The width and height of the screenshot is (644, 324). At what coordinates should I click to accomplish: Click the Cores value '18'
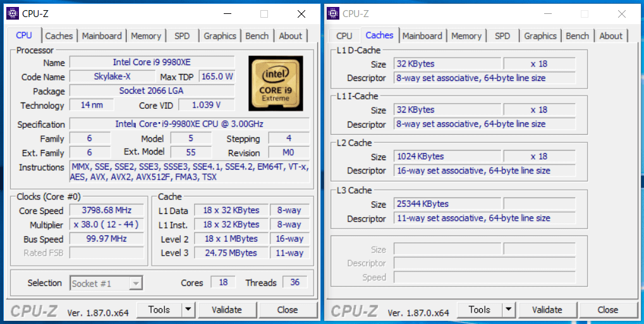click(x=223, y=282)
